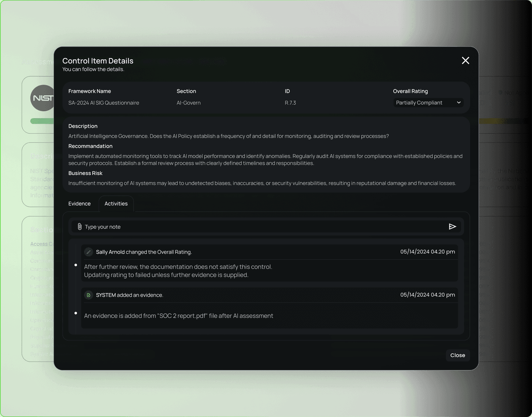Close the modal with the X icon
Image resolution: width=532 pixels, height=417 pixels.
[x=465, y=61]
